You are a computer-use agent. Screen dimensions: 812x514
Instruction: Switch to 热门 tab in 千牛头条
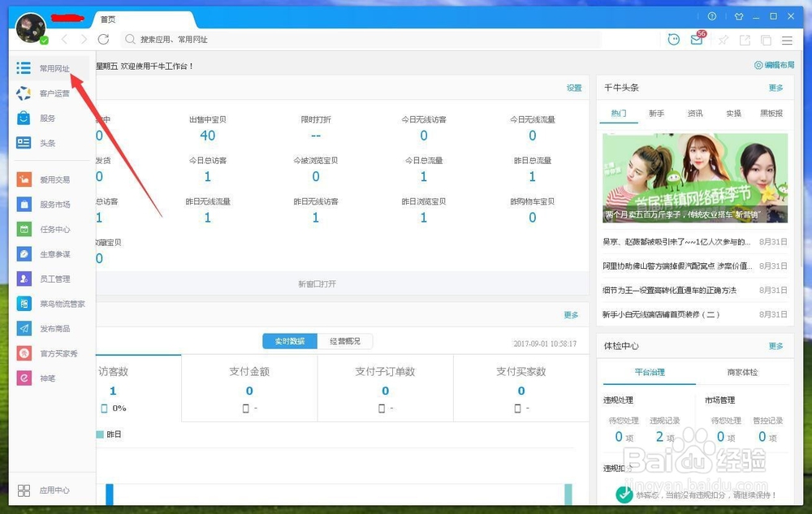pos(618,113)
